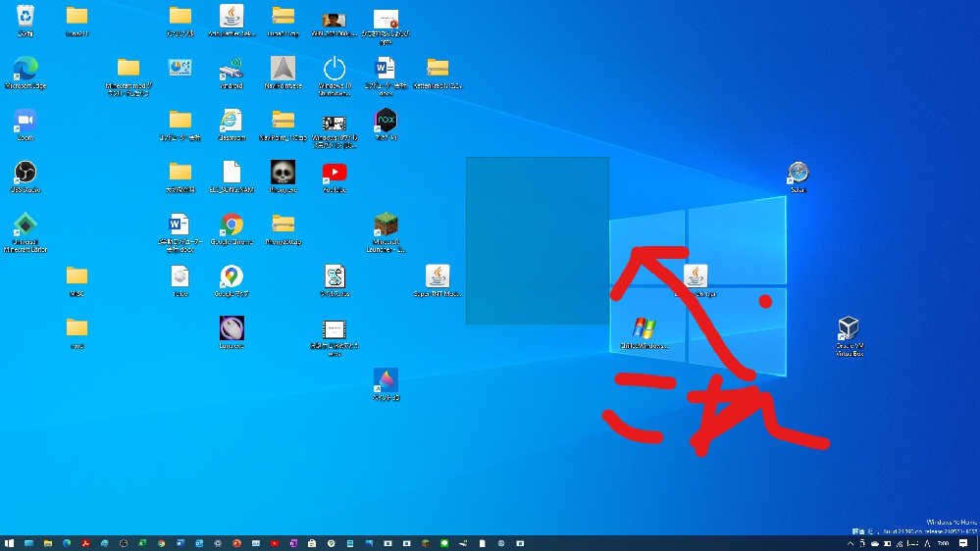Image resolution: width=980 pixels, height=551 pixels.
Task: Select the Zoom desktop shortcut
Action: [25, 125]
